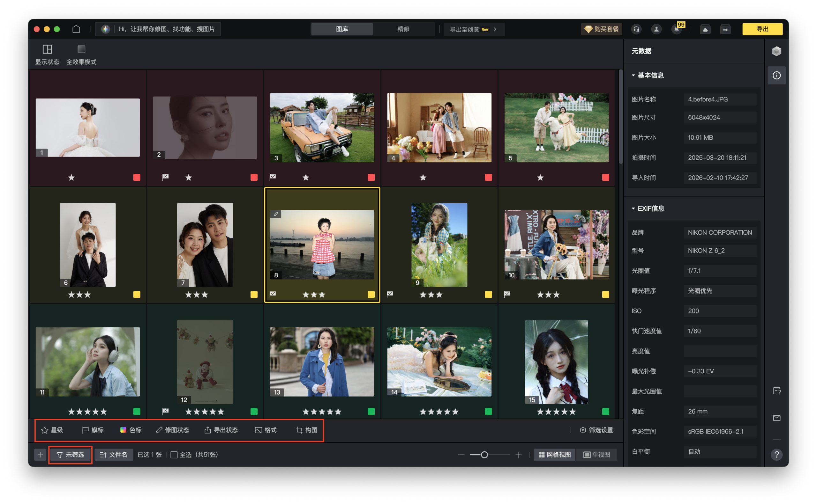Click the 导出 export button
Viewport: 817px width, 504px height.
(x=762, y=29)
